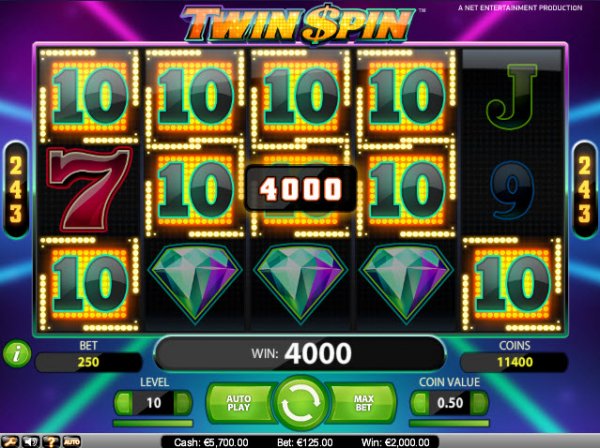
Task: Click the Max Bet button
Action: tap(363, 403)
